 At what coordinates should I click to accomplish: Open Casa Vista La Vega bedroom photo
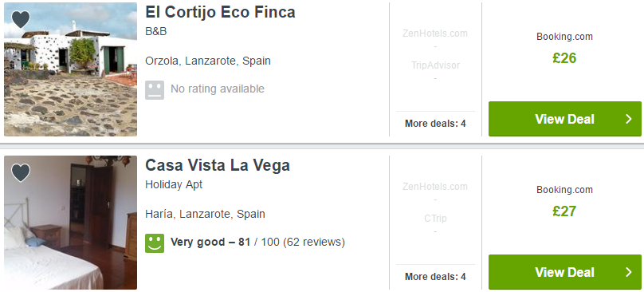pos(70,223)
